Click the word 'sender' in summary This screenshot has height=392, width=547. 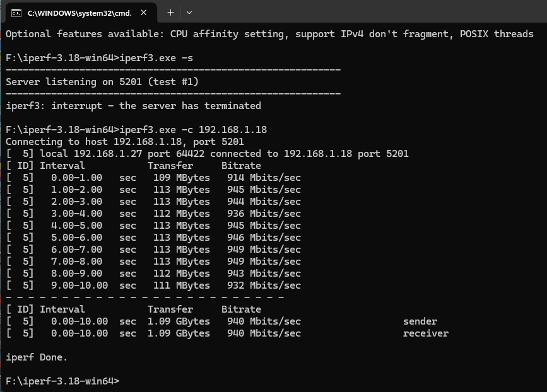[420, 321]
